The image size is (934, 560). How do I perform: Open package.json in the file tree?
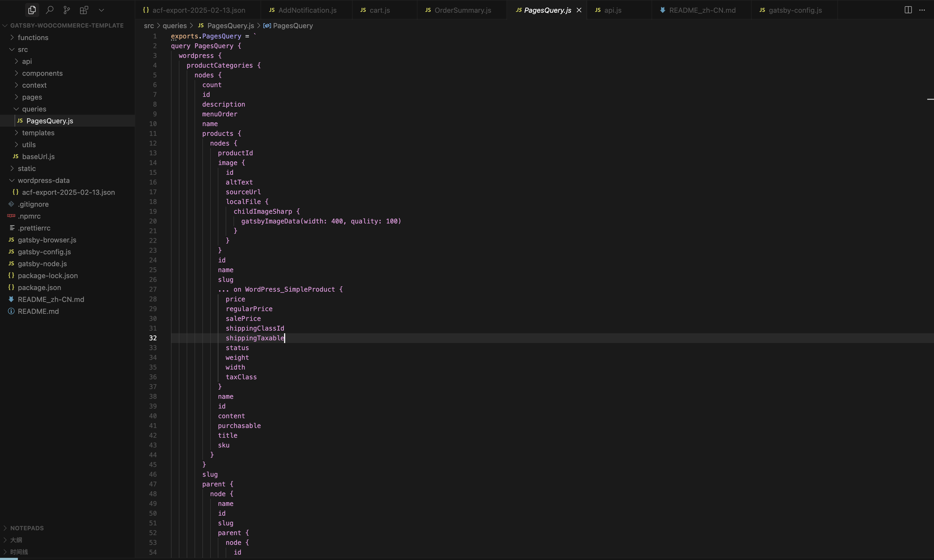click(x=39, y=288)
